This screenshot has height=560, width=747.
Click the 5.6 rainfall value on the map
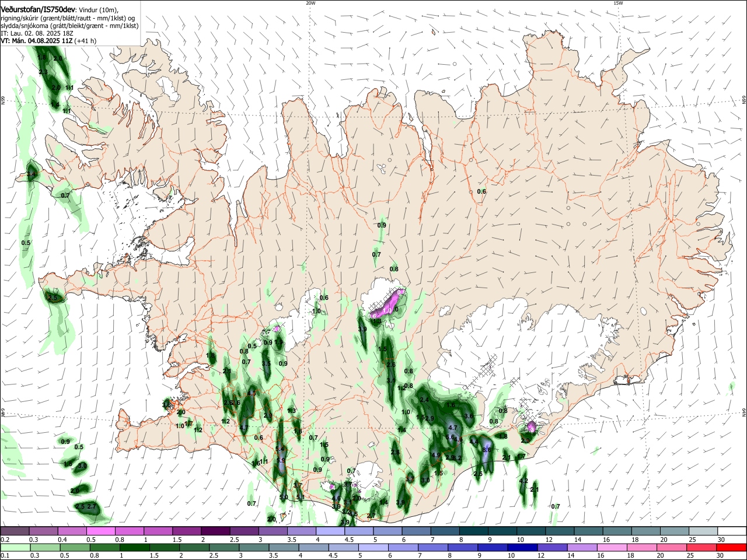450,437
